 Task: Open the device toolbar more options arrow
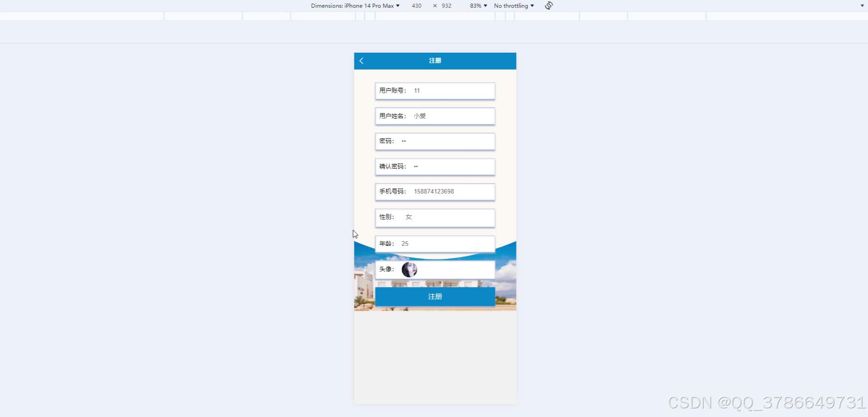862,5
